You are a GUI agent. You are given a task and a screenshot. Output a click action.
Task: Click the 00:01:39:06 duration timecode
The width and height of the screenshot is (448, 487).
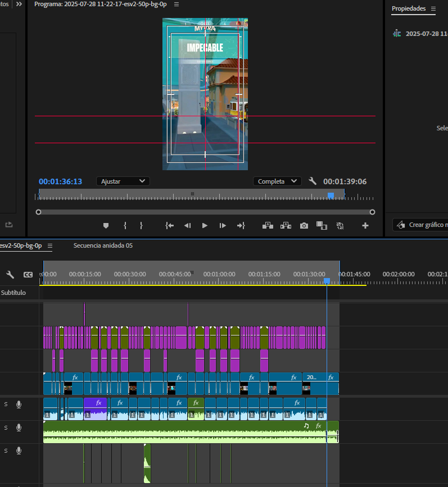[x=345, y=181]
